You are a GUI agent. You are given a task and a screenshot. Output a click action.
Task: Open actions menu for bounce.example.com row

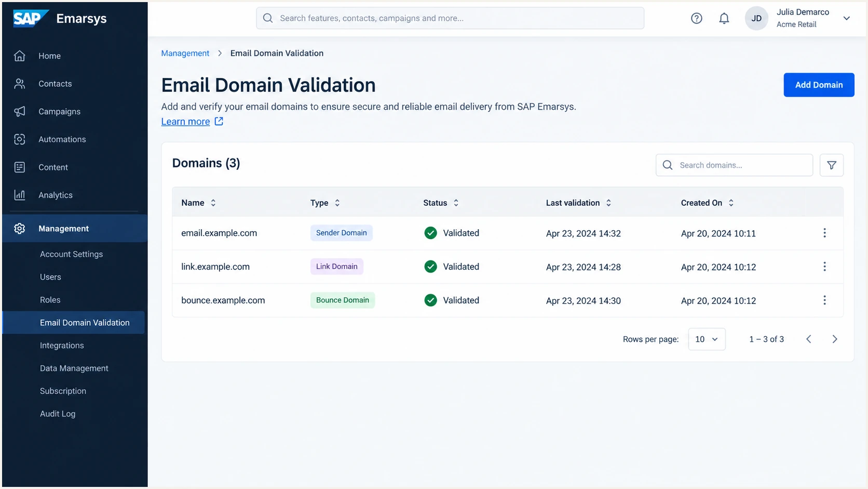(824, 300)
